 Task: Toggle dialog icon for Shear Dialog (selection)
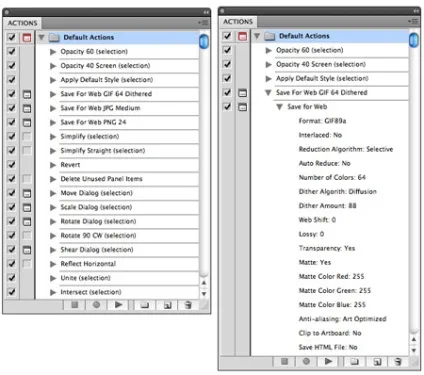[x=27, y=250]
